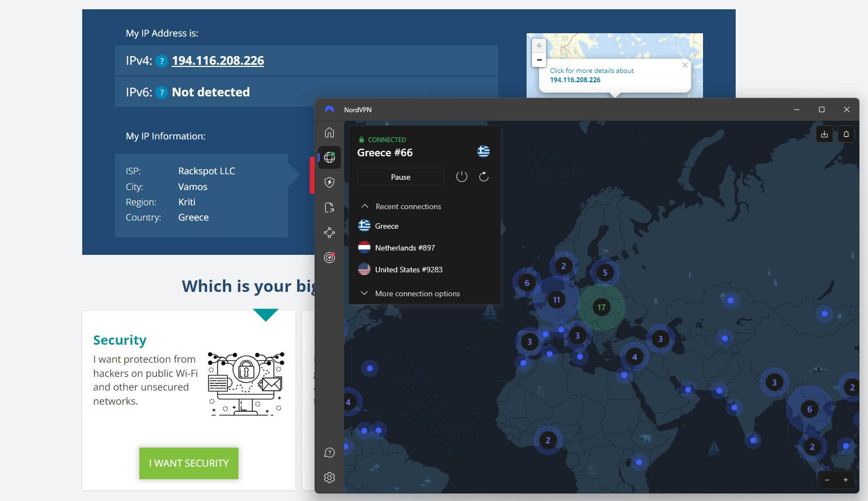868x501 pixels.
Task: Click the Not detected IPv6 value
Action: click(x=211, y=92)
